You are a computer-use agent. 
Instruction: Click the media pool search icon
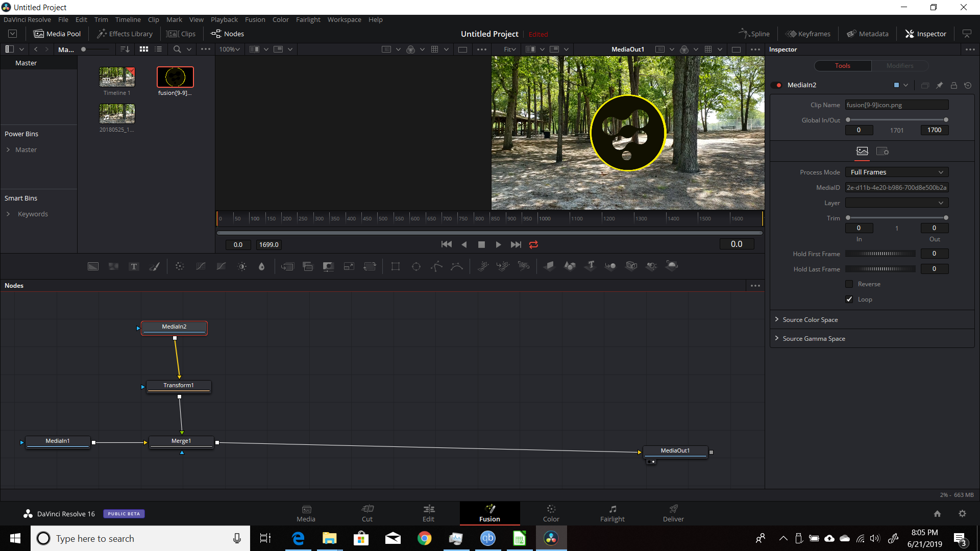click(177, 49)
